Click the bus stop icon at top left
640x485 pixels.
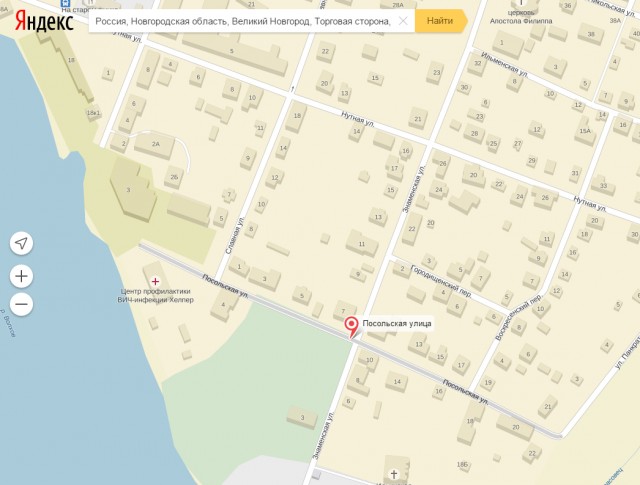click(65, 4)
